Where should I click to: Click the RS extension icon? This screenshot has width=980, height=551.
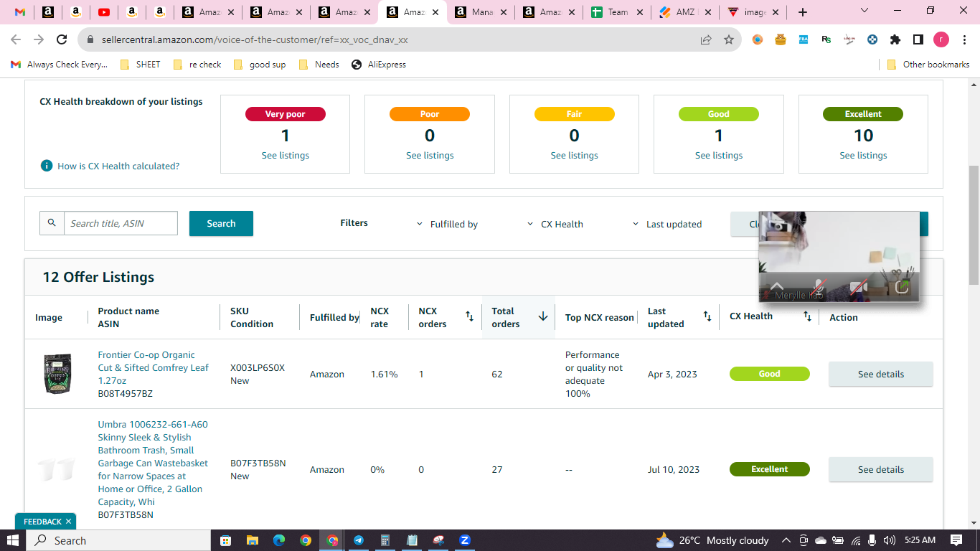click(x=826, y=40)
